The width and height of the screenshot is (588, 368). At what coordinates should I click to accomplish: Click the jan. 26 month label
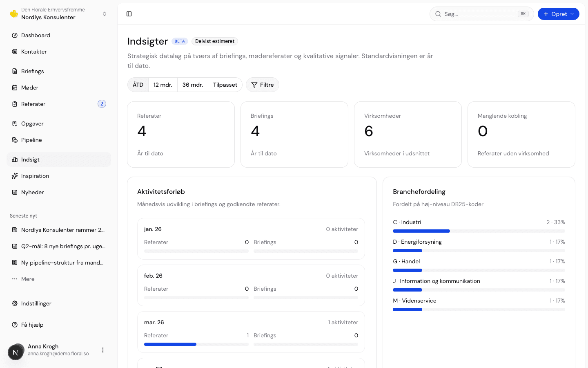[153, 229]
